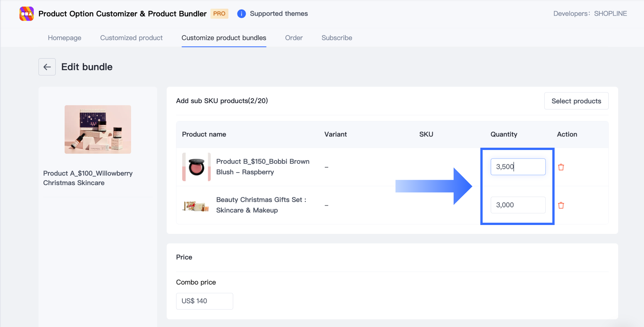Click the Supported themes info icon
This screenshot has height=327, width=644.
coord(241,14)
